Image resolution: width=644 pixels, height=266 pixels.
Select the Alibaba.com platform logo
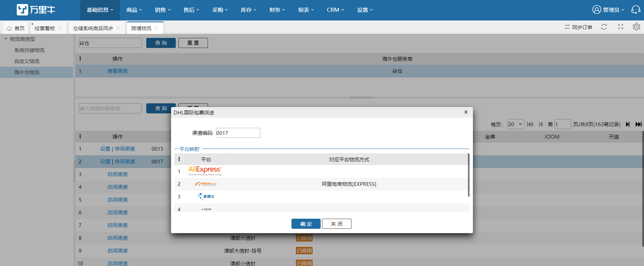206,184
